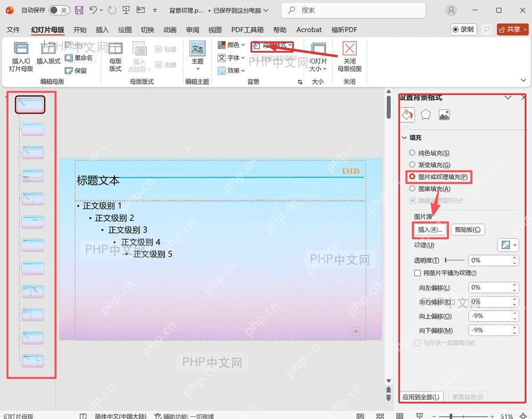Check Tile picture as texture (将图片平铺为纹理)

tap(417, 273)
